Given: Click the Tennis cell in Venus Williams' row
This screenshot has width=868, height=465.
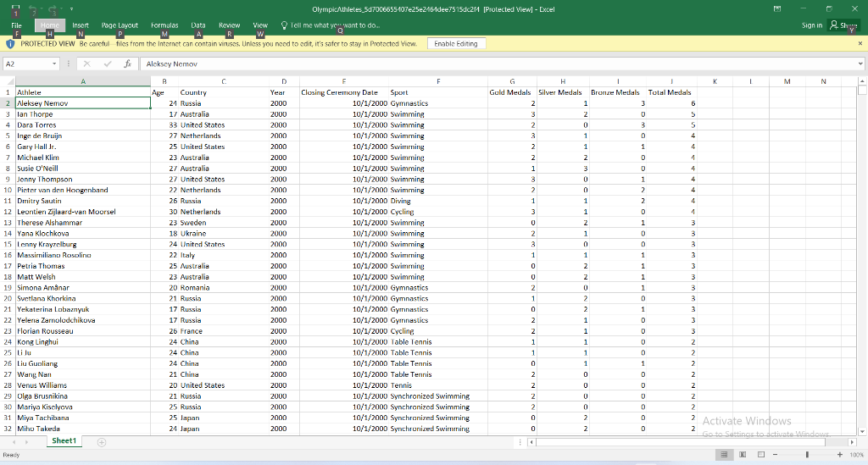Looking at the screenshot, I should click(x=438, y=385).
